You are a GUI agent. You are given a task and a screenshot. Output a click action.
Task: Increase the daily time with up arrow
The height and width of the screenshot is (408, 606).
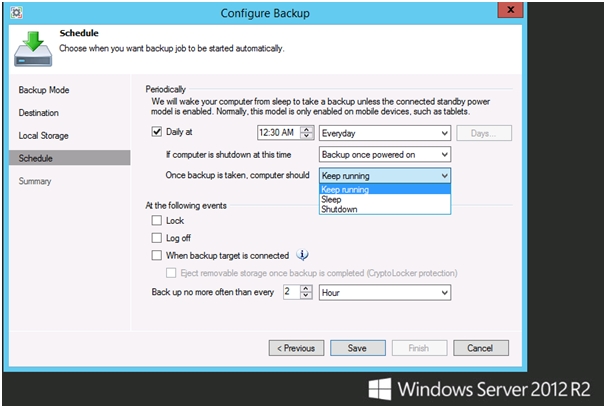tap(306, 129)
